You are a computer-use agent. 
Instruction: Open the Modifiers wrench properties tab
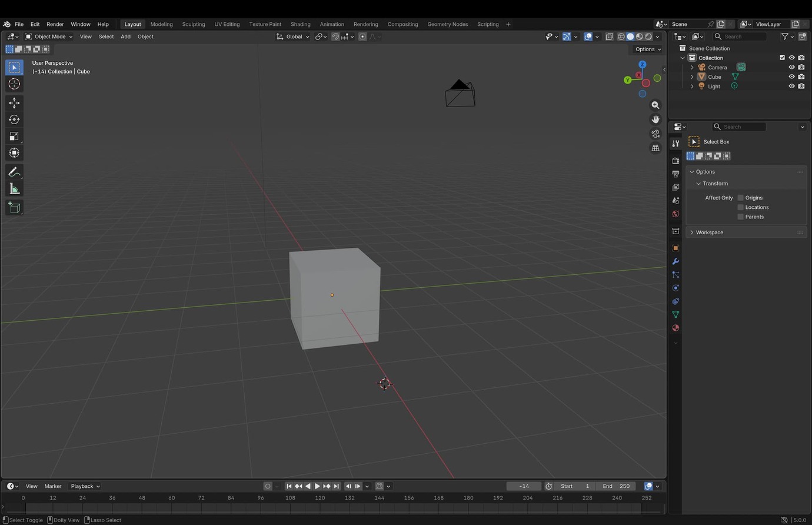coord(675,261)
